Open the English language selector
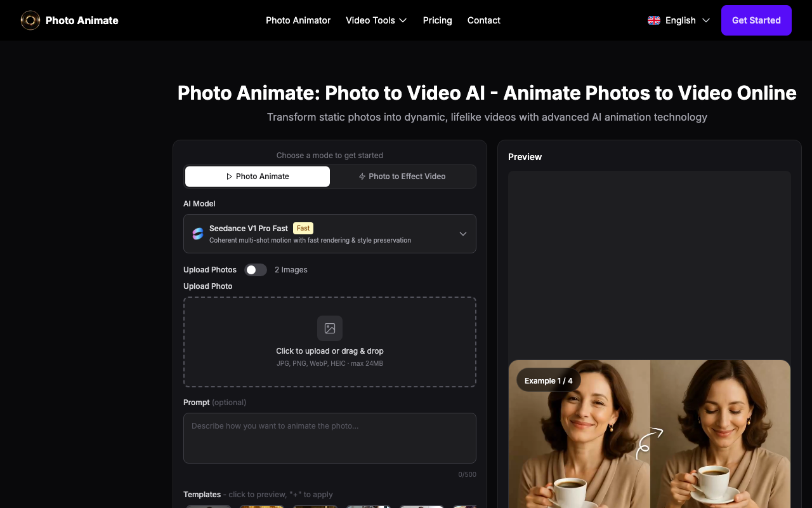 [x=679, y=20]
